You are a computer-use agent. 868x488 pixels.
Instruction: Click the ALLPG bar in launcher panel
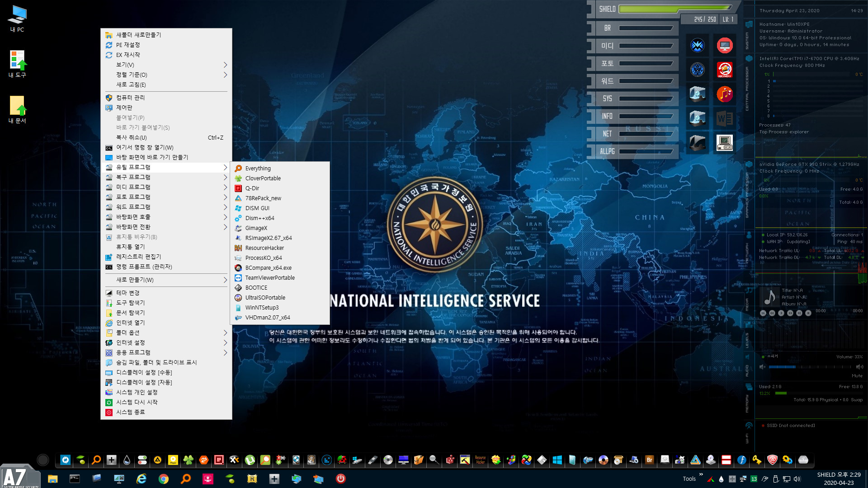coord(646,151)
